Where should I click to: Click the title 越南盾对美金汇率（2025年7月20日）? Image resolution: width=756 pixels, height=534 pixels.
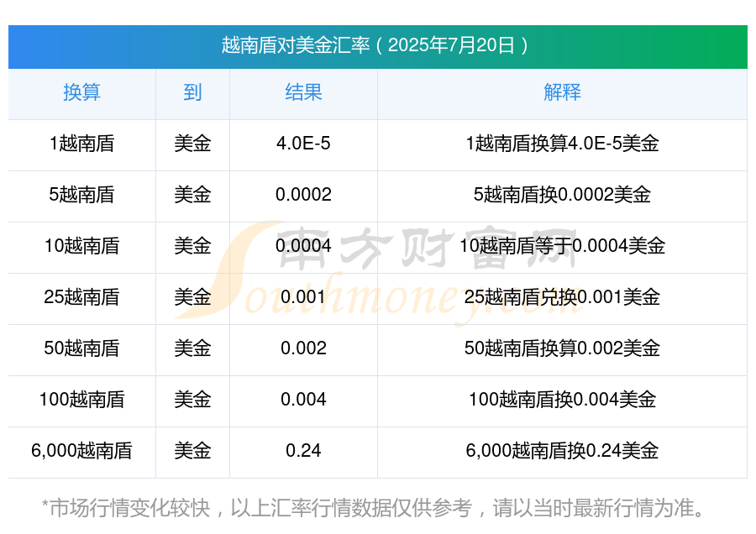pyautogui.click(x=377, y=45)
